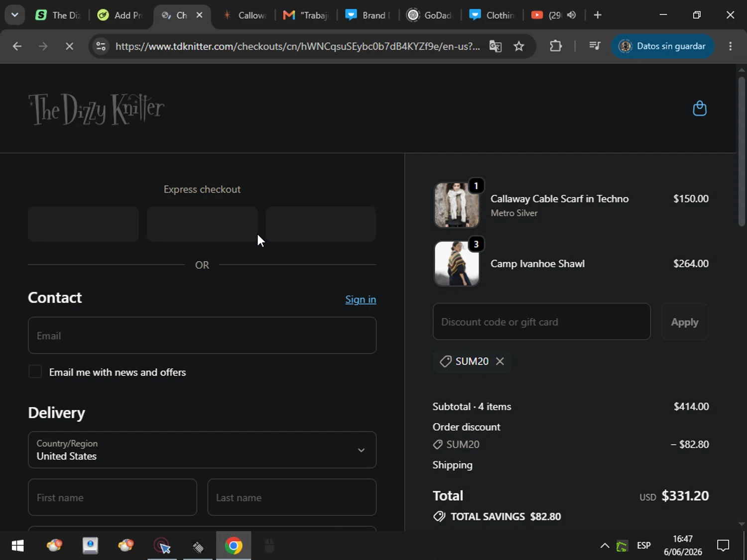Screen dimensions: 747x560
Task: Open the notifications center icon
Action: pyautogui.click(x=723, y=546)
